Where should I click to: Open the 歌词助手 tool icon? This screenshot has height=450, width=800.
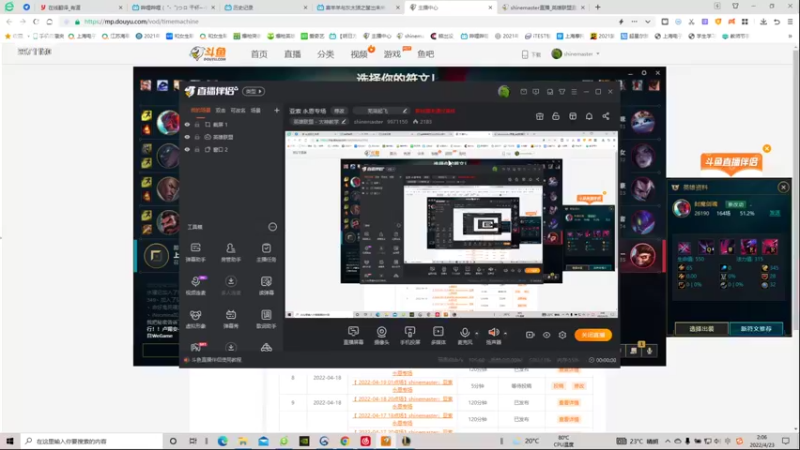coord(266,318)
